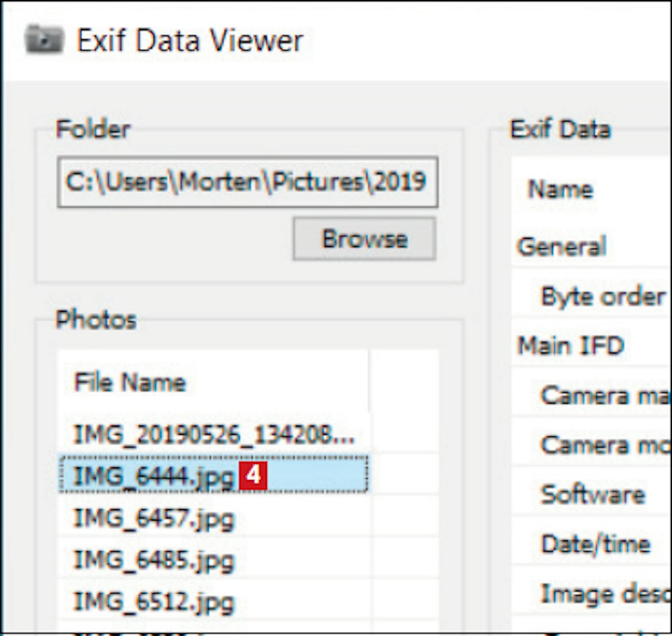
Task: Select the Camera make property row
Action: coord(605,396)
